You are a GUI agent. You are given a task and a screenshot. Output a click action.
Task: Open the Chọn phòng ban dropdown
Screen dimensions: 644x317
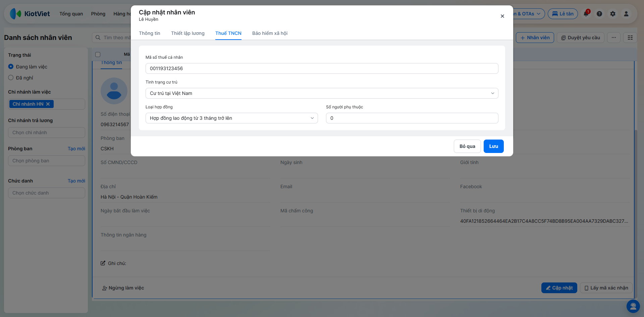46,161
